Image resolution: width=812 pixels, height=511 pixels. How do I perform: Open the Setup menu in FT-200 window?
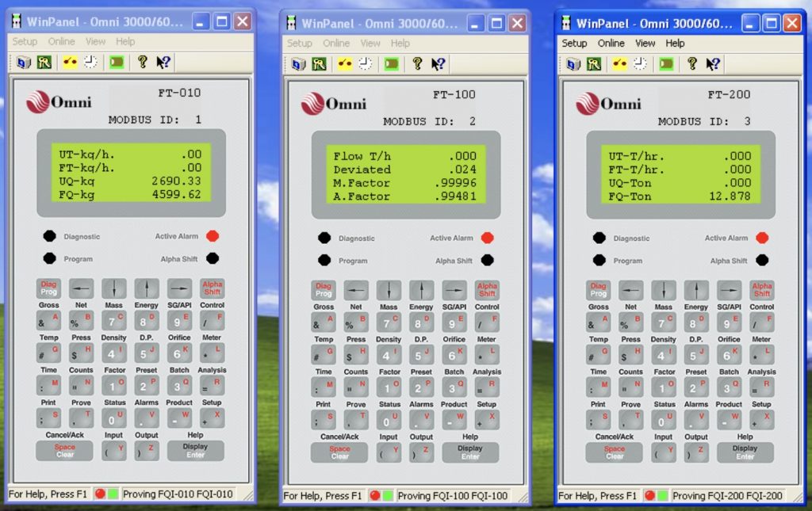[574, 44]
